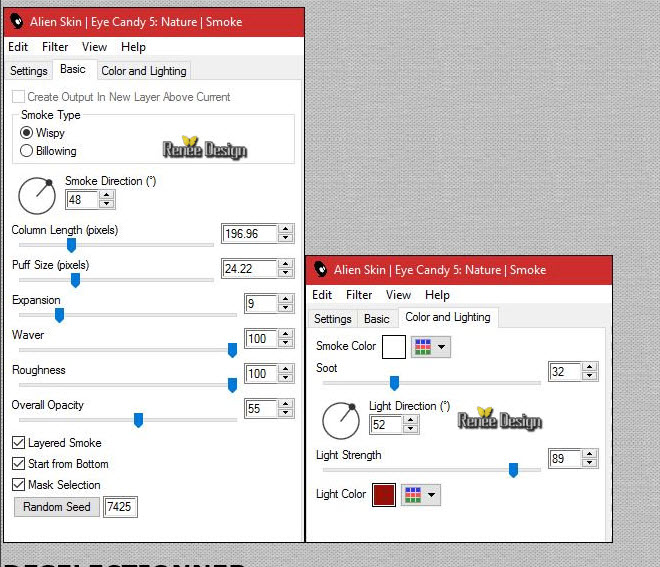Open Light Color palette grid icon
The height and width of the screenshot is (567, 660).
point(413,495)
